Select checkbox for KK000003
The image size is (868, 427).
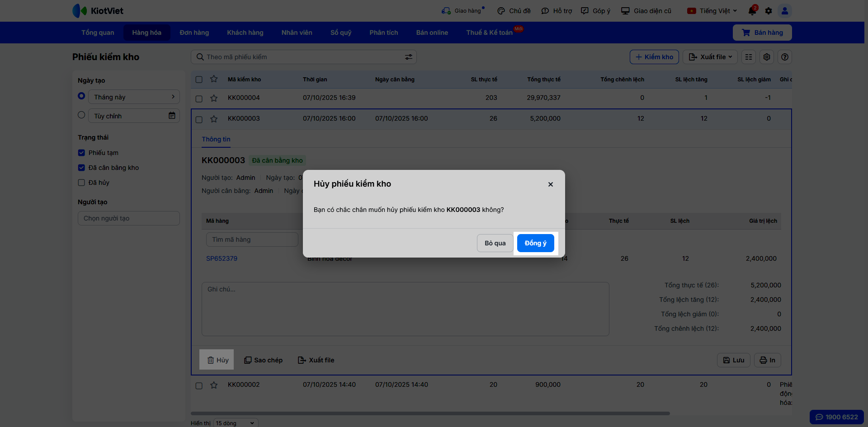click(x=199, y=120)
